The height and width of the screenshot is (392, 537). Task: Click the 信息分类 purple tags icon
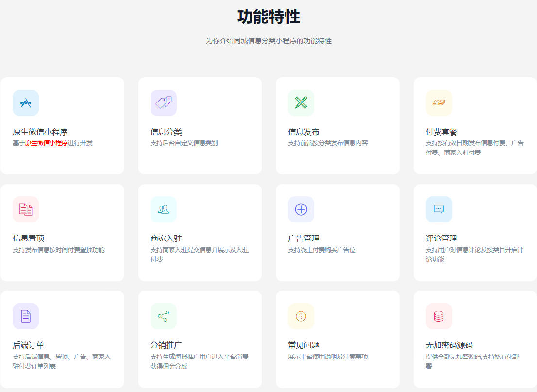tap(164, 103)
